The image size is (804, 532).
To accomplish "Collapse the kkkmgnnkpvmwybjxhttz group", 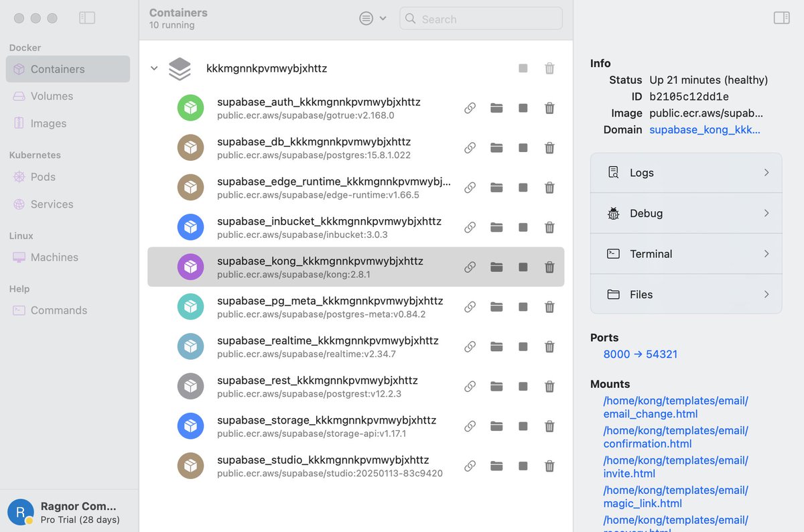I will coord(154,68).
